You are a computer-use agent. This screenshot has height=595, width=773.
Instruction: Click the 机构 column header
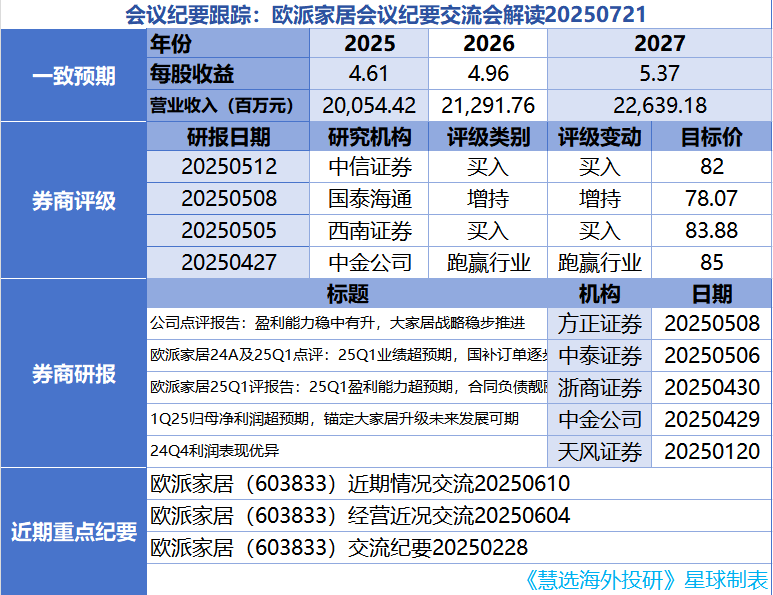tap(599, 294)
